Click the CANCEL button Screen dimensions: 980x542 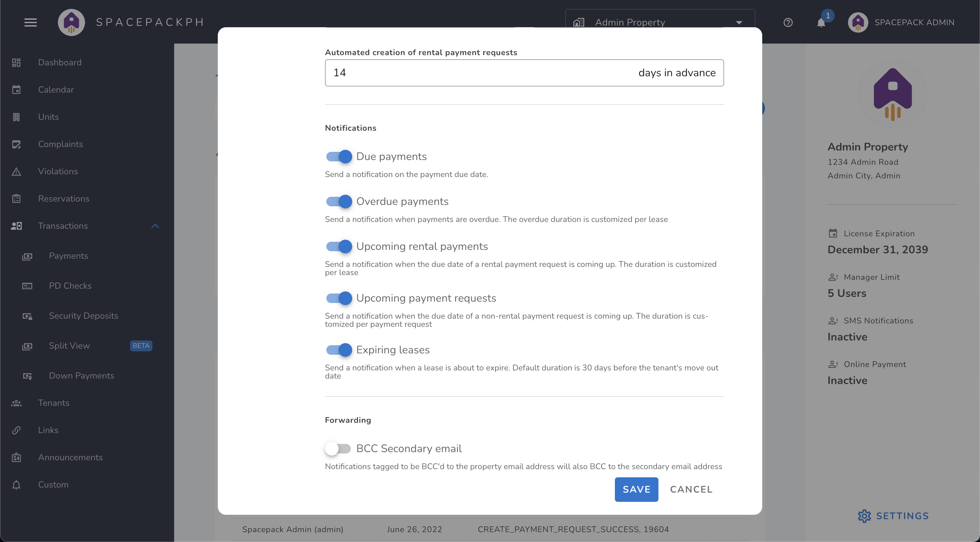[x=691, y=489]
